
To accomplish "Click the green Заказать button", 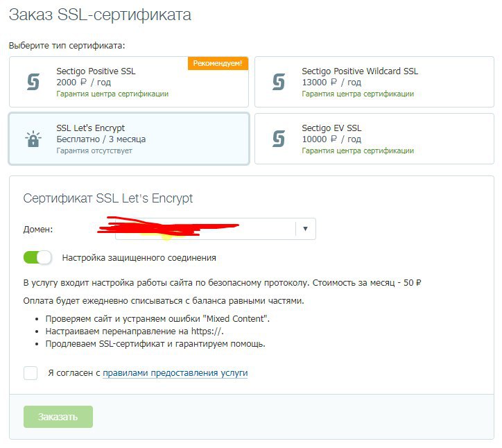I will coord(58,417).
